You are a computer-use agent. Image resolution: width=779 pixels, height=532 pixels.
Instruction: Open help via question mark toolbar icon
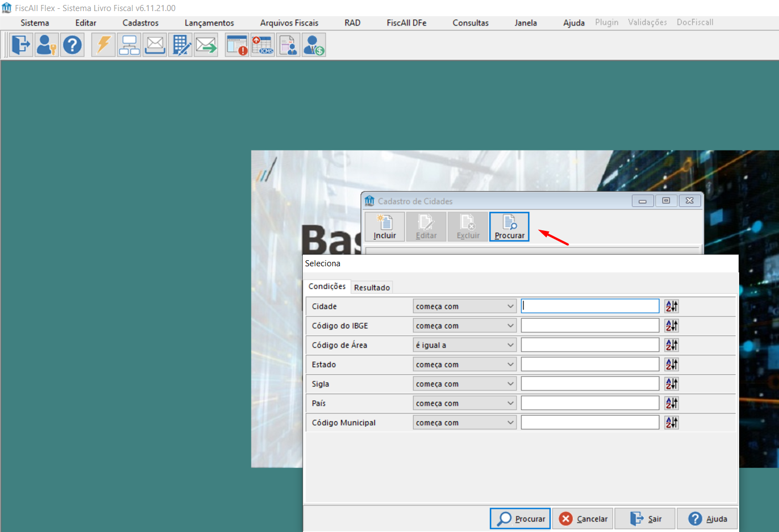pos(72,45)
